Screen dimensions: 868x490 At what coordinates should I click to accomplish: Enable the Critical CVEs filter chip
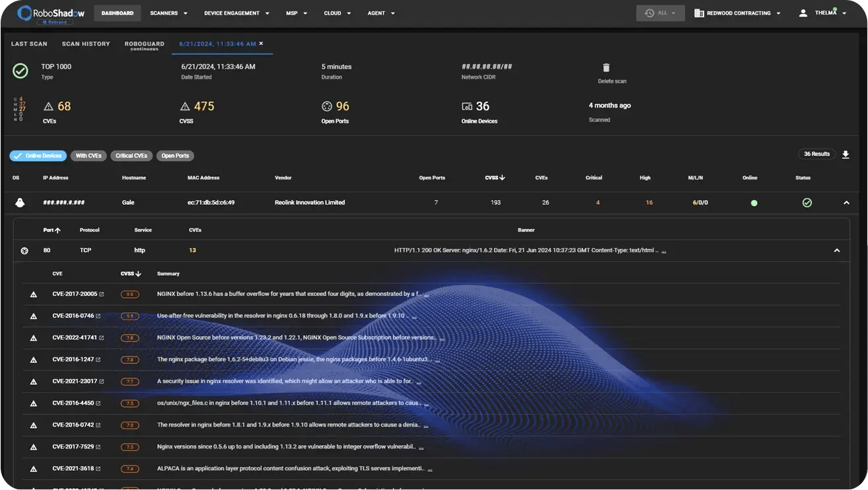(x=131, y=156)
